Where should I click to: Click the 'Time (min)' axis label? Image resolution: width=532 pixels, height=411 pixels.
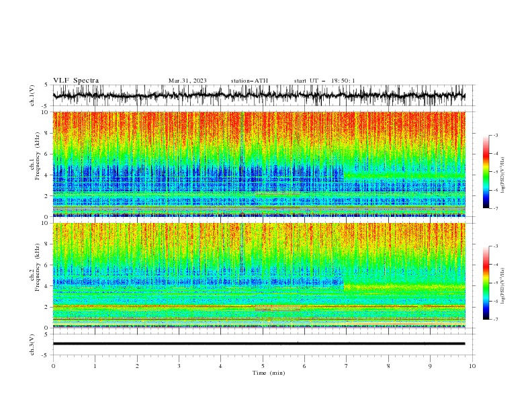[x=269, y=373]
